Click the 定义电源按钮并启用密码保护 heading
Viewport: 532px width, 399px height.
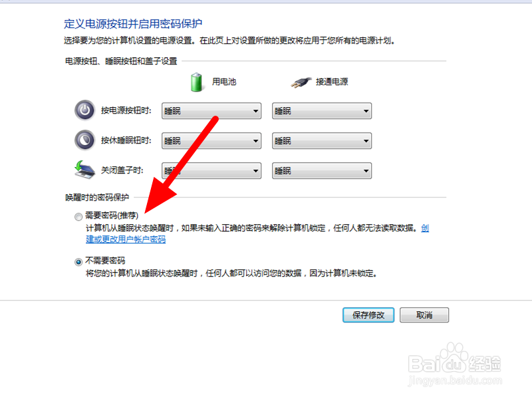[x=133, y=24]
